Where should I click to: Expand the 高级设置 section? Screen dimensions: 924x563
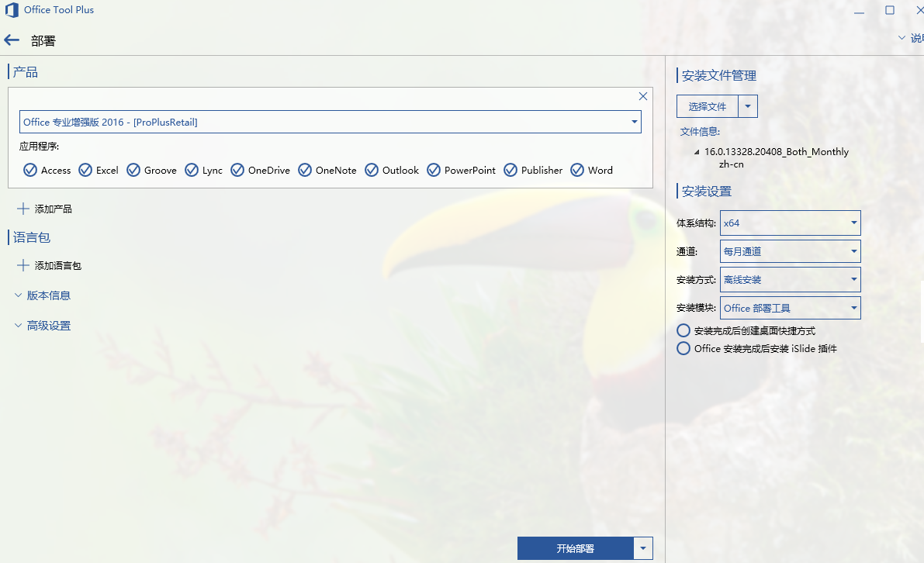coord(43,326)
